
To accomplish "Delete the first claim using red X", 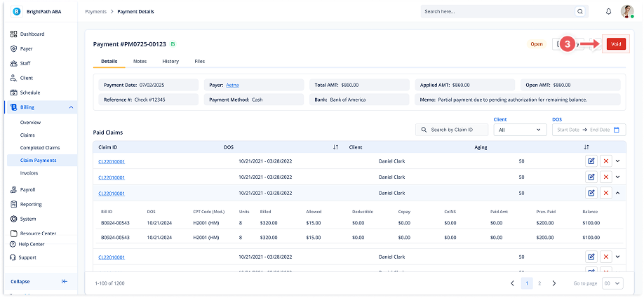I will (605, 161).
